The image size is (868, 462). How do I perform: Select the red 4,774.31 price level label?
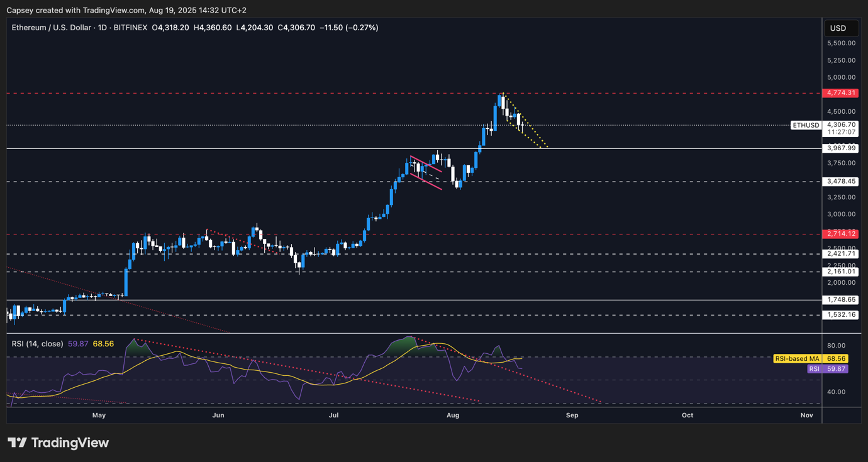[842, 93]
